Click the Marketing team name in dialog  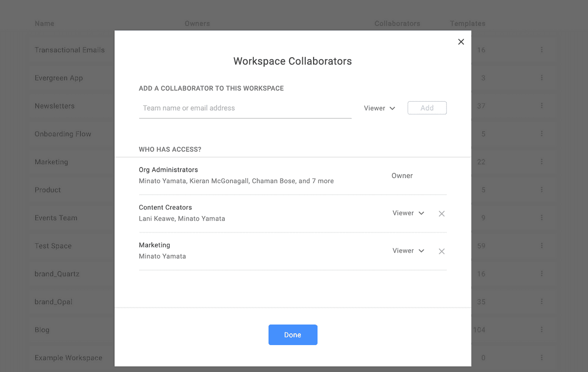point(154,245)
